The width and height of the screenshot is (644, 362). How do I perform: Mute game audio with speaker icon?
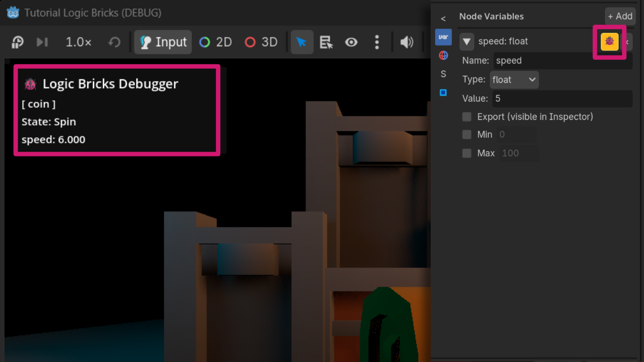pos(407,42)
